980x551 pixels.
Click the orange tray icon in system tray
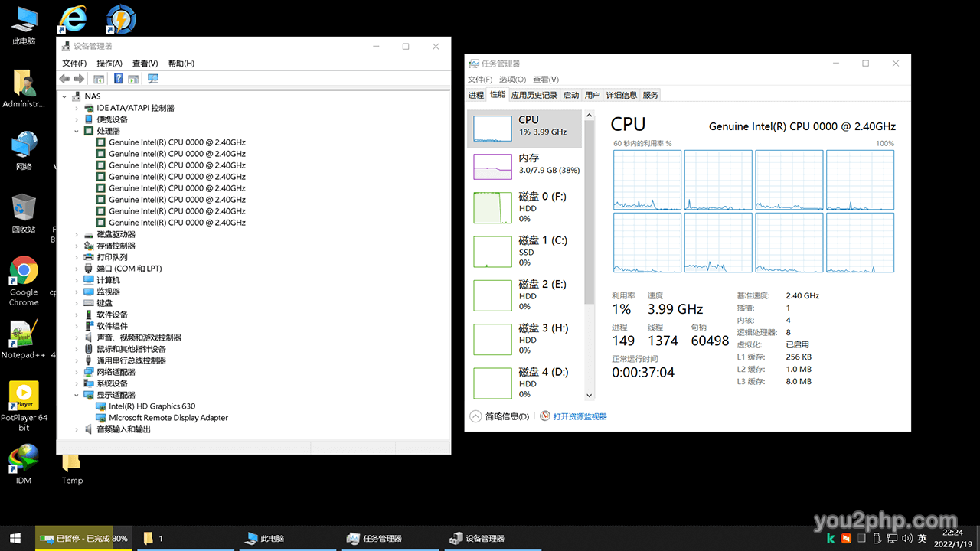click(846, 539)
